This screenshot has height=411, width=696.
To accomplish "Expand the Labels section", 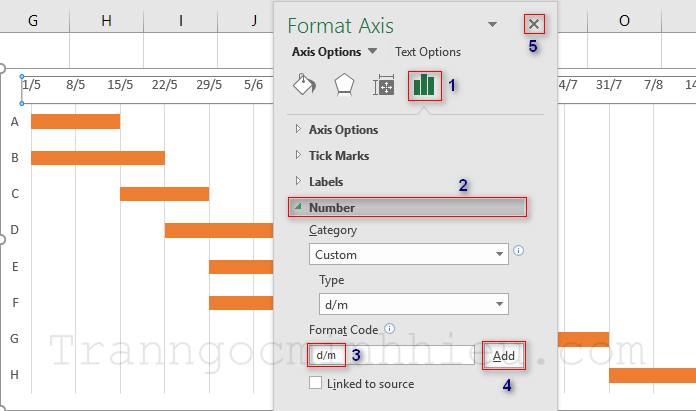I will pyautogui.click(x=325, y=182).
